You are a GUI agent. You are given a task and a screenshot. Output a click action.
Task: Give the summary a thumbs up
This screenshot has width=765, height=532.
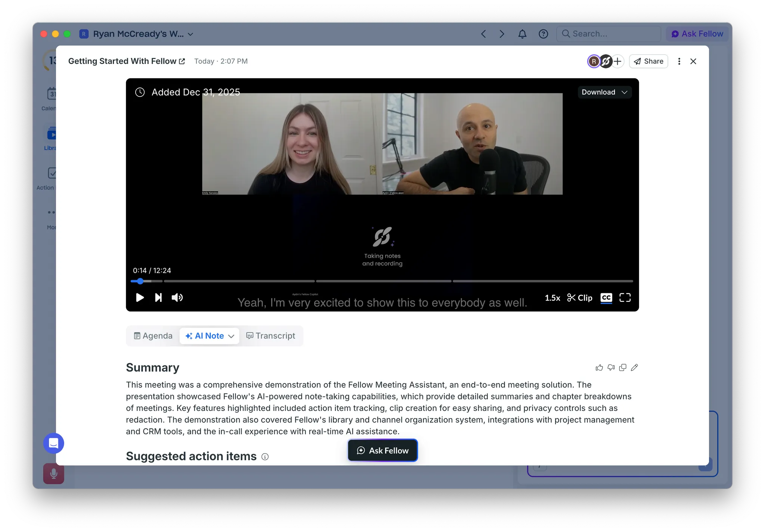(599, 368)
